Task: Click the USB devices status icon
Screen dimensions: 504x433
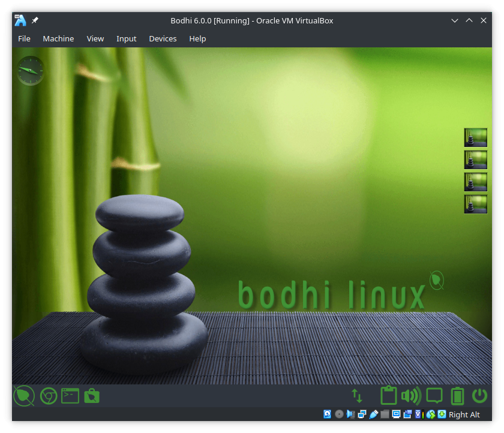Action: click(374, 414)
